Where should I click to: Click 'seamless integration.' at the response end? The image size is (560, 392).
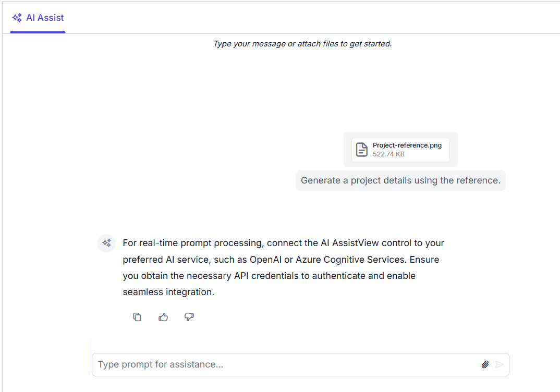(x=168, y=292)
